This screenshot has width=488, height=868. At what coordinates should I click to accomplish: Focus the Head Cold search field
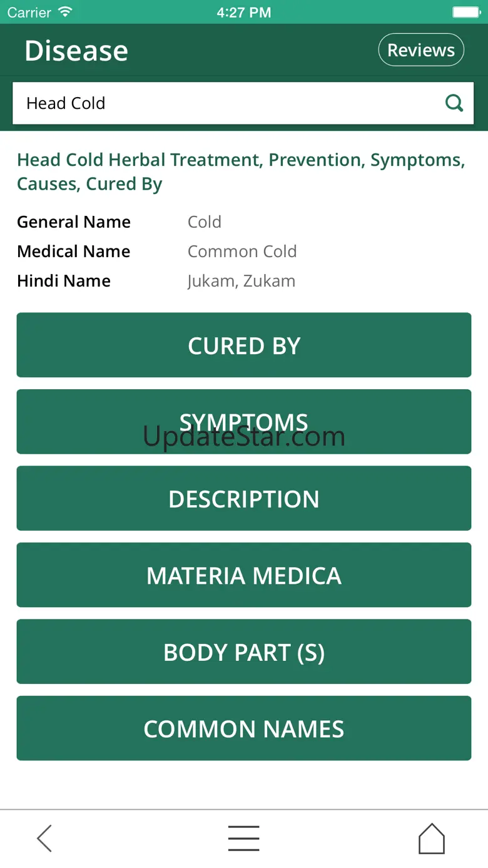[225, 103]
